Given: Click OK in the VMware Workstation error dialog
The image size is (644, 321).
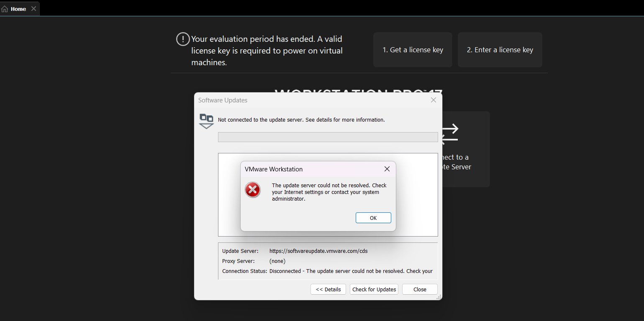Looking at the screenshot, I should [x=373, y=218].
